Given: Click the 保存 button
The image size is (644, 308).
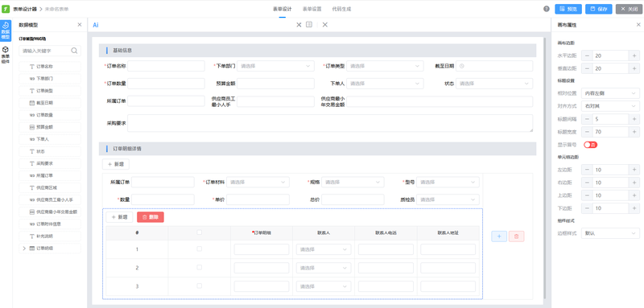Looking at the screenshot, I should coord(599,9).
